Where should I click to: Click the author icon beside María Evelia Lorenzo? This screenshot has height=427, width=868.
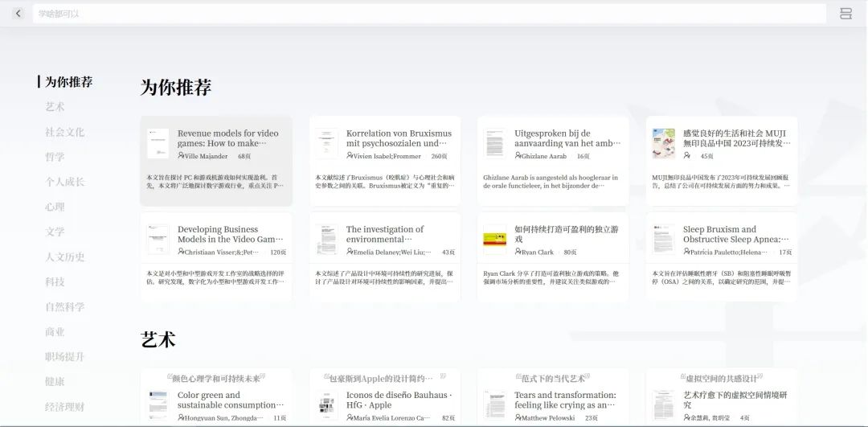(350, 417)
